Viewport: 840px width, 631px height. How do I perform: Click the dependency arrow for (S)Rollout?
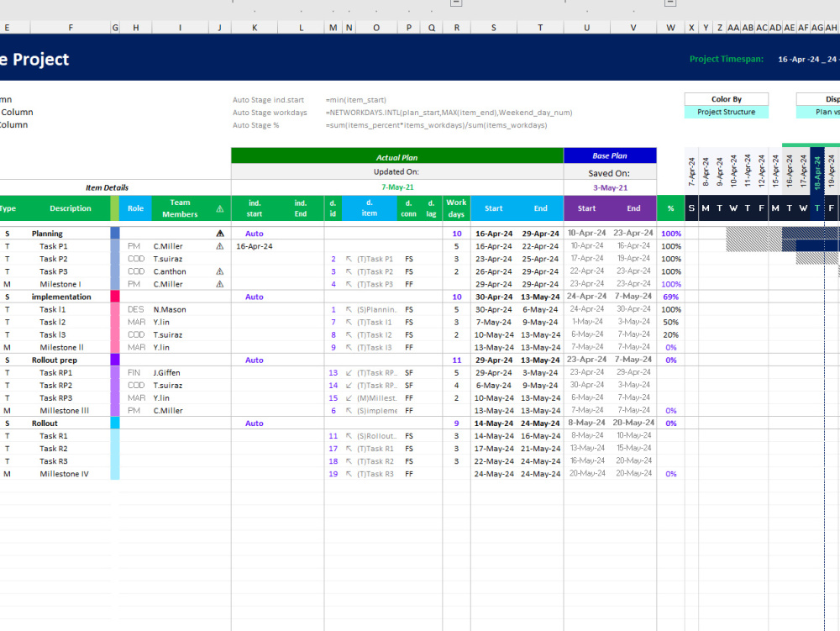349,435
